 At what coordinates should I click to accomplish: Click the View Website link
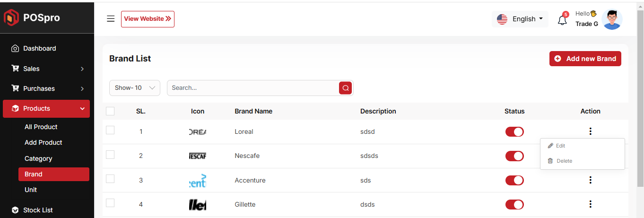click(x=148, y=19)
